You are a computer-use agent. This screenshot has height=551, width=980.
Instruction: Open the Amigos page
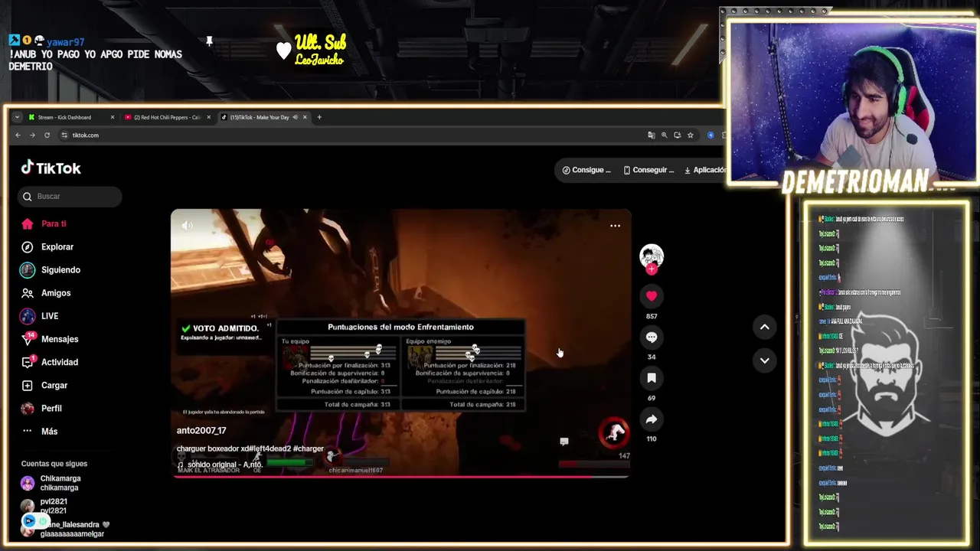pyautogui.click(x=46, y=292)
